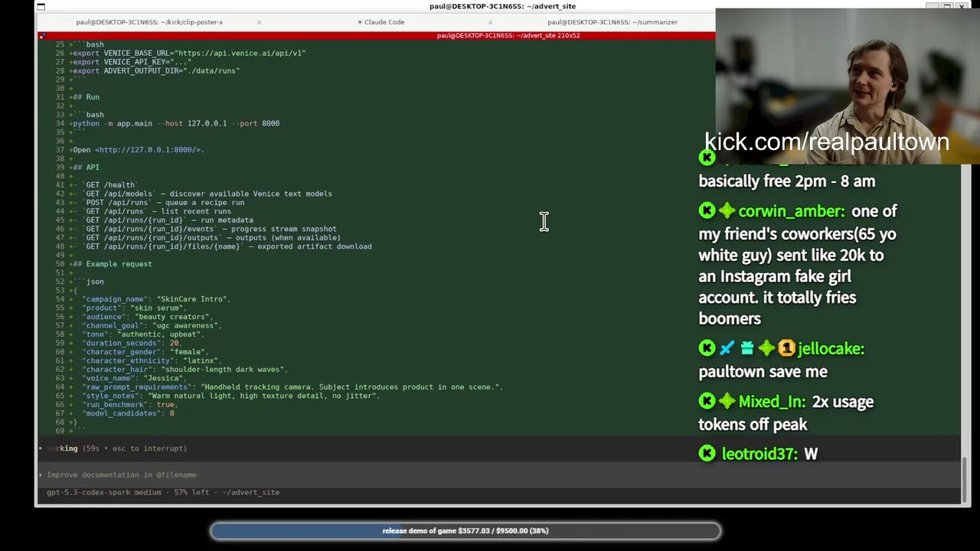This screenshot has width=980, height=551.
Task: Click Kick badge next to corwin_amber
Action: click(x=707, y=210)
